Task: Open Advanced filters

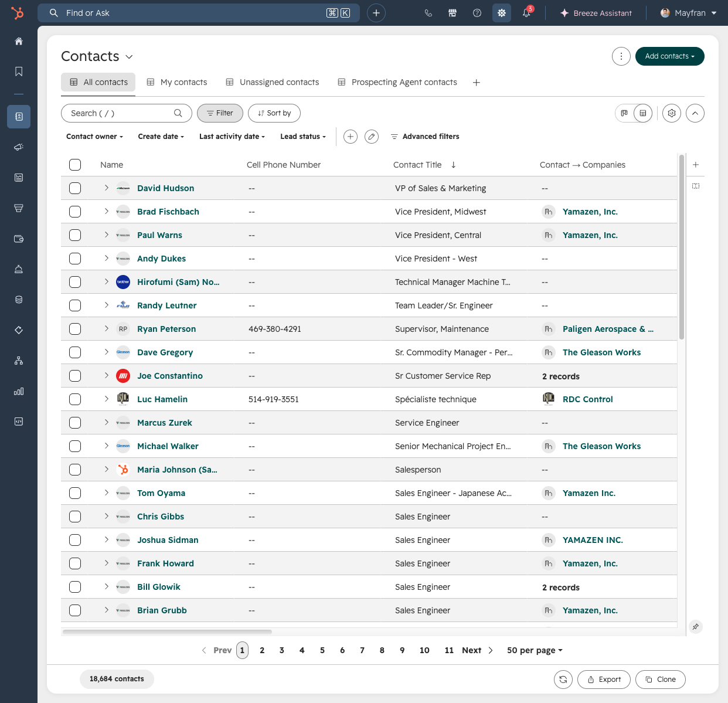Action: pyautogui.click(x=425, y=137)
